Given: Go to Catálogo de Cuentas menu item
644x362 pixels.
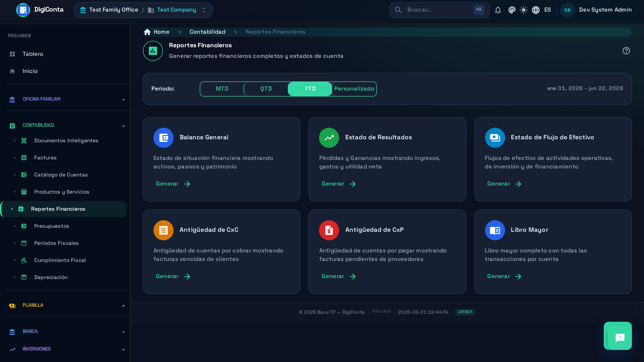Looking at the screenshot, I should coord(61,175).
